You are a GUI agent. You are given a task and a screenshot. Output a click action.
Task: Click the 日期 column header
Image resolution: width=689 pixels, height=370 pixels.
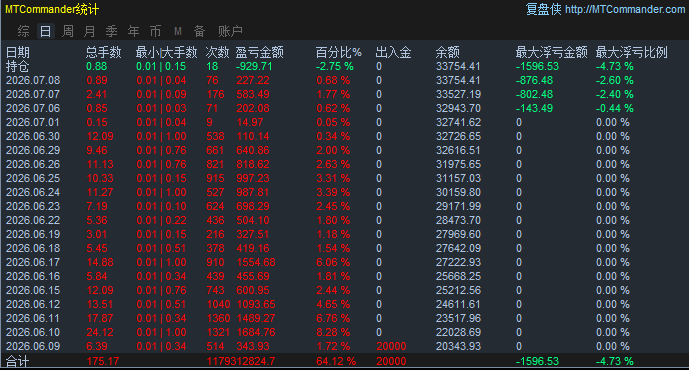[18, 53]
